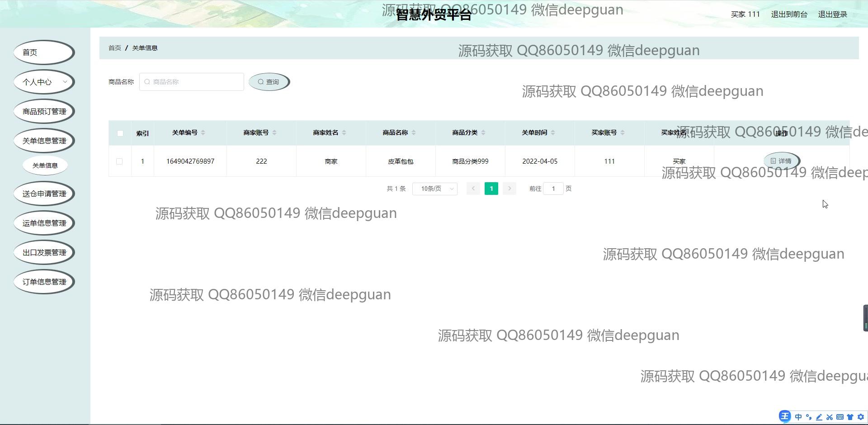The height and width of the screenshot is (425, 868).
Task: Open the IME settings gear icon
Action: point(860,417)
